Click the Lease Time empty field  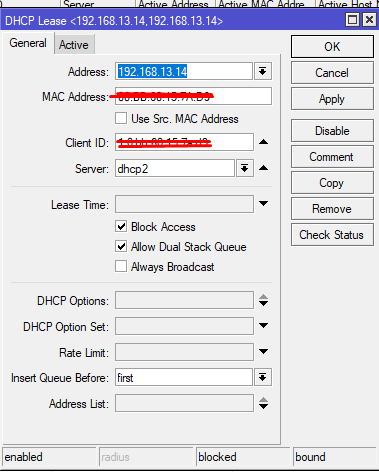(184, 204)
